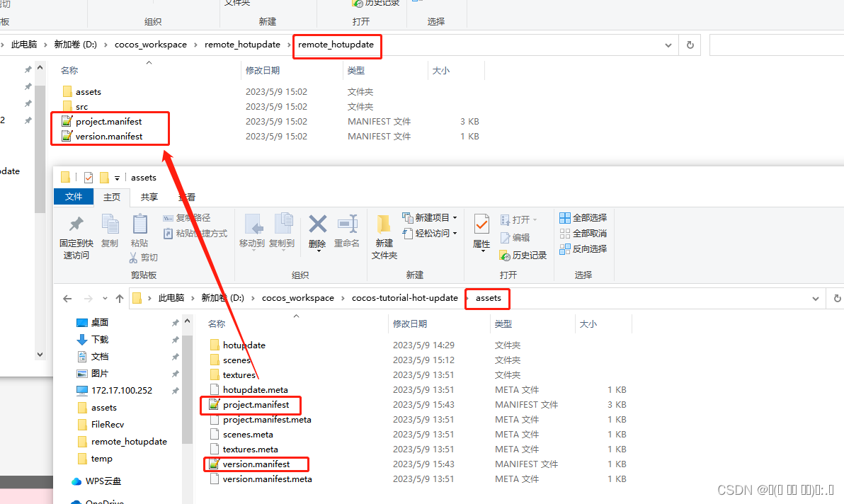
Task: Select the src folder in remote_hotupdate window
Action: pos(82,107)
